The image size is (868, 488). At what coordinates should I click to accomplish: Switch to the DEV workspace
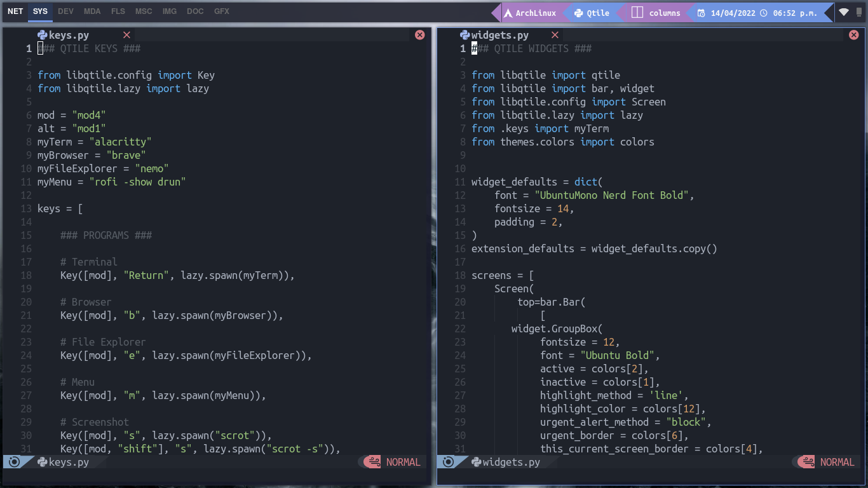pyautogui.click(x=65, y=11)
